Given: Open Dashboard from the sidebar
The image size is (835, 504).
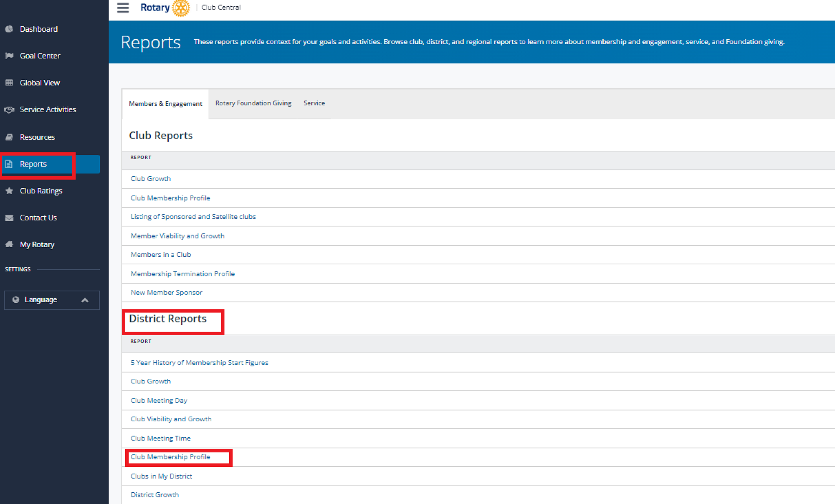Looking at the screenshot, I should 38,29.
